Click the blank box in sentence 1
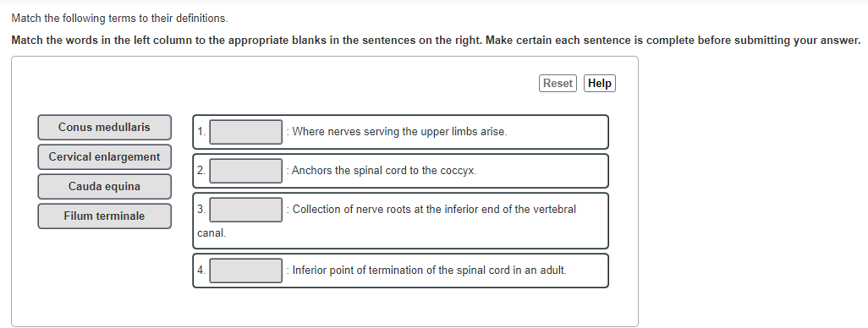This screenshot has height=328, width=868. point(246,132)
